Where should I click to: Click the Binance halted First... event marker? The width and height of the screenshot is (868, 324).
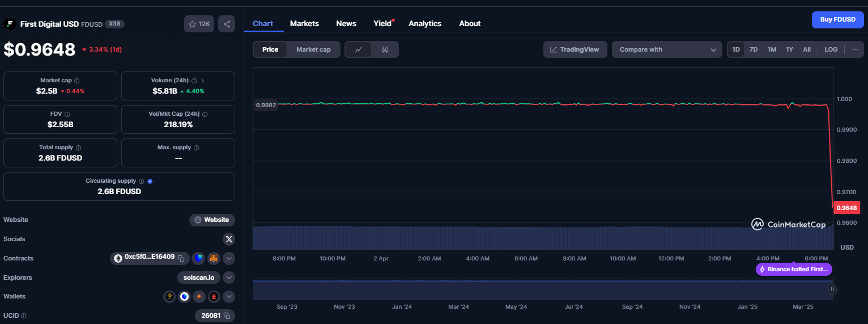pyautogui.click(x=794, y=269)
